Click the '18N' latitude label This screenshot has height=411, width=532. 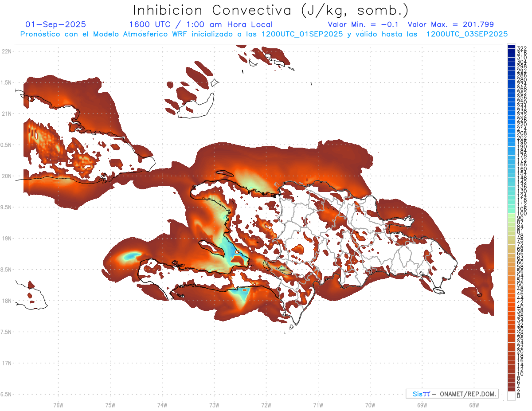coord(7,301)
